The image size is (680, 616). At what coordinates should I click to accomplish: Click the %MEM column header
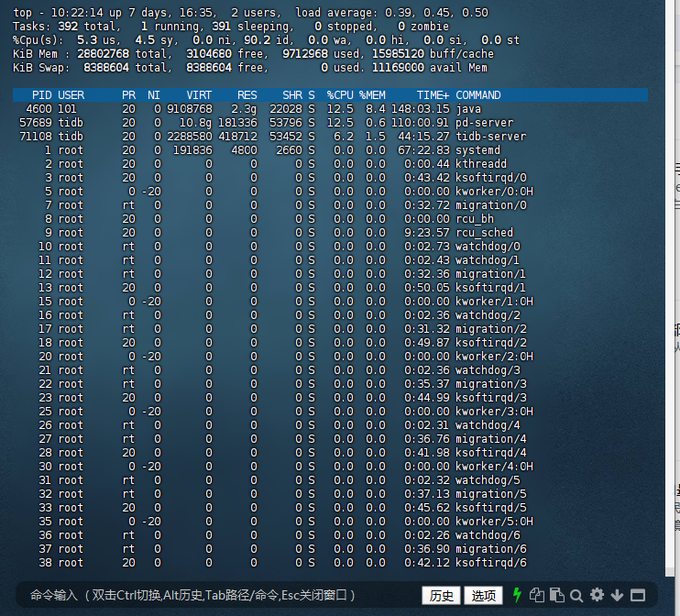[x=372, y=95]
